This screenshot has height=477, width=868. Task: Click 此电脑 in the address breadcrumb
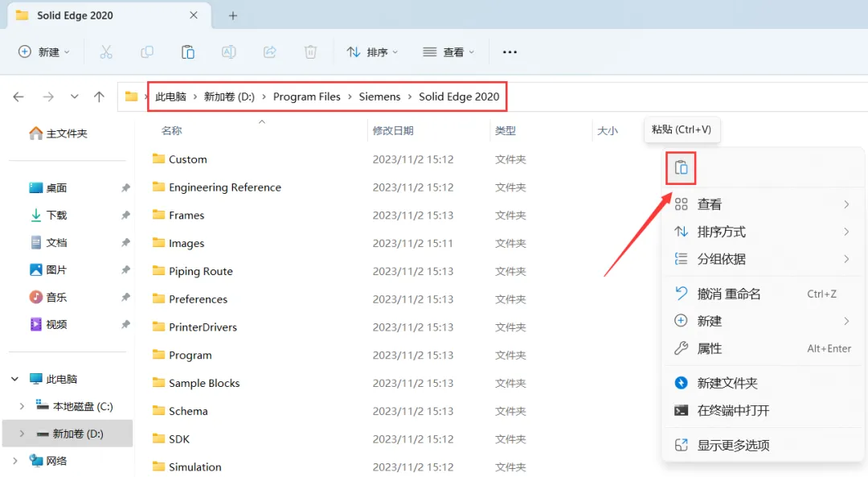(x=170, y=97)
